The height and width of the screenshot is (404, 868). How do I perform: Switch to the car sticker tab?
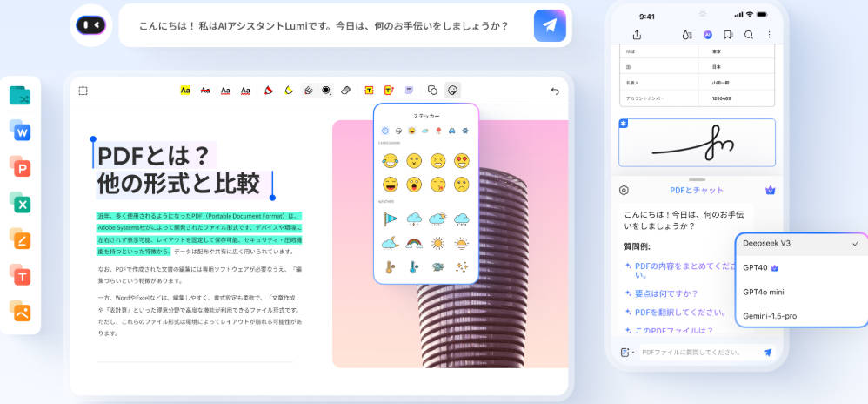(x=451, y=131)
